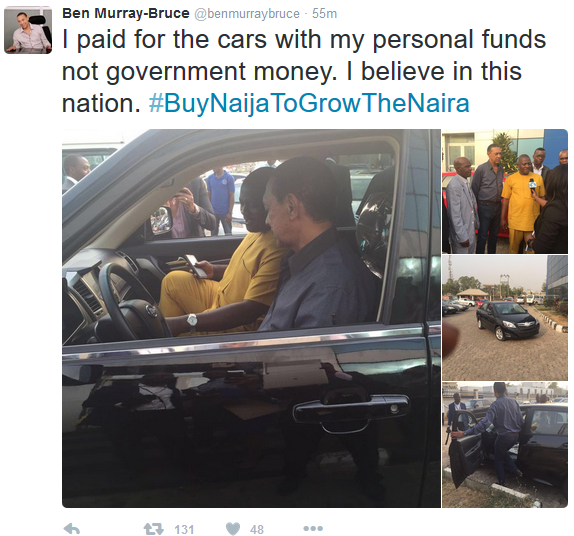The width and height of the screenshot is (574, 536).
Task: Click the yellow-outfit man in interview thumbnail
Action: pyautogui.click(x=522, y=205)
